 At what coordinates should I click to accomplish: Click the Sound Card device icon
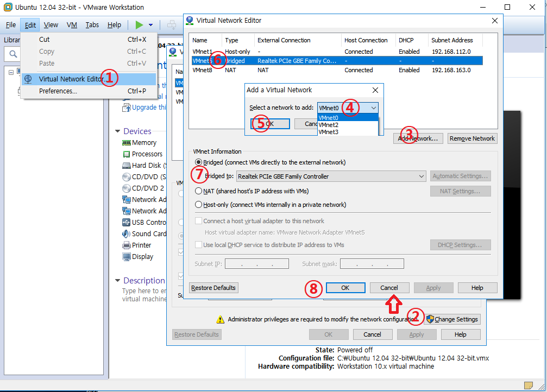pos(127,233)
